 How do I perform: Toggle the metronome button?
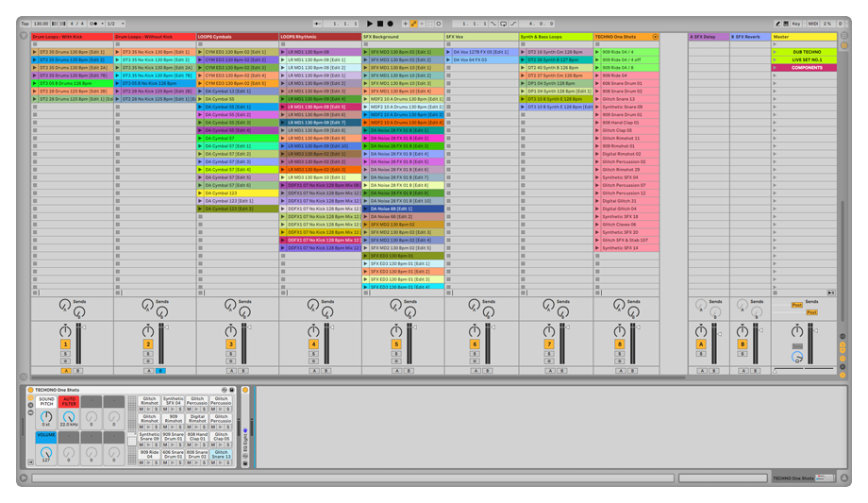(93, 24)
